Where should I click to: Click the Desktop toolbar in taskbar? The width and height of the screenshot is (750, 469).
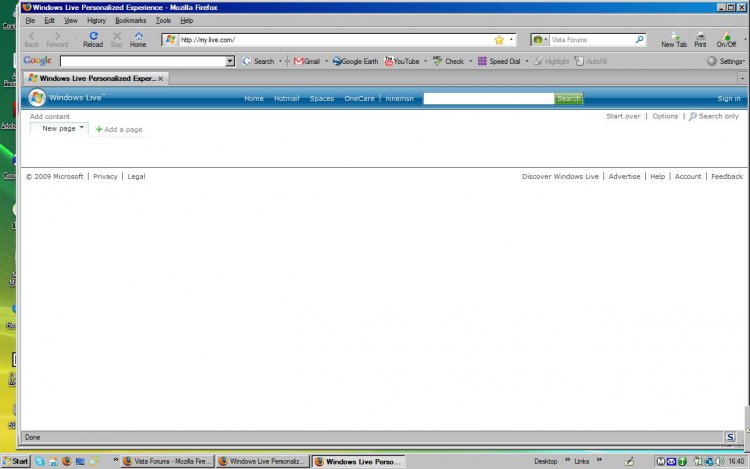click(546, 461)
